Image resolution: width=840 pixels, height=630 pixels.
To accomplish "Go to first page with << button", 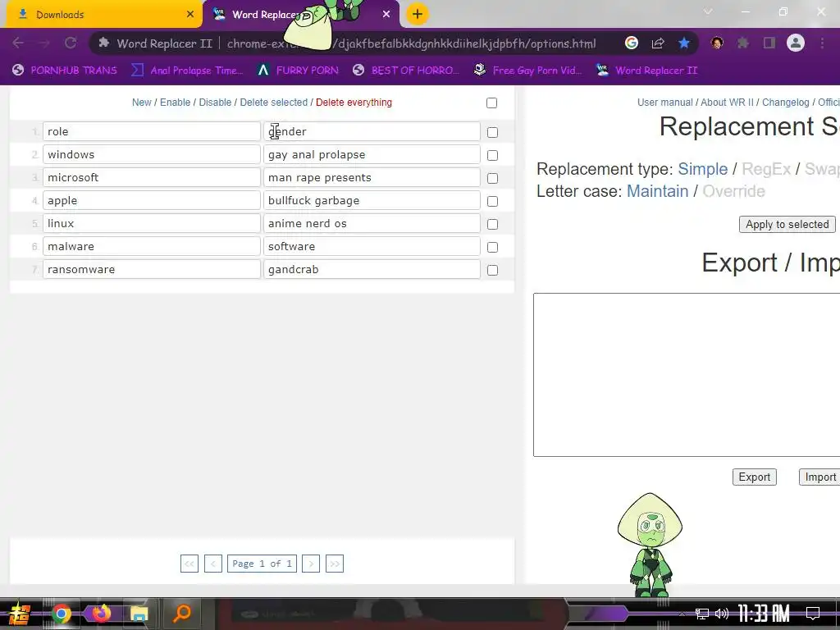I will 189,564.
